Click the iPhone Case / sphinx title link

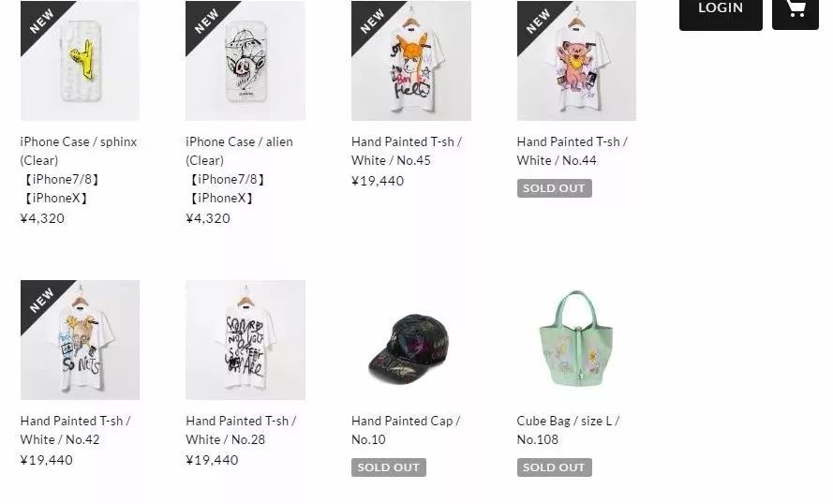tap(79, 170)
